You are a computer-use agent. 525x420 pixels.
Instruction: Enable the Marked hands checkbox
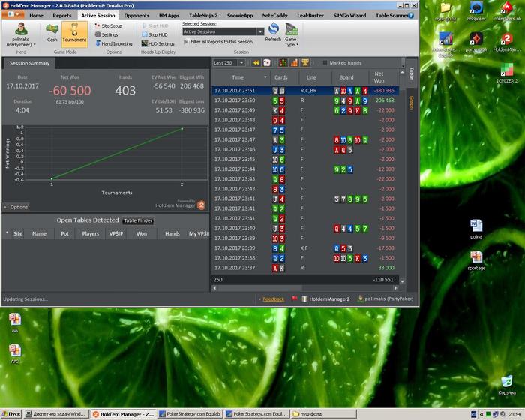[x=324, y=63]
